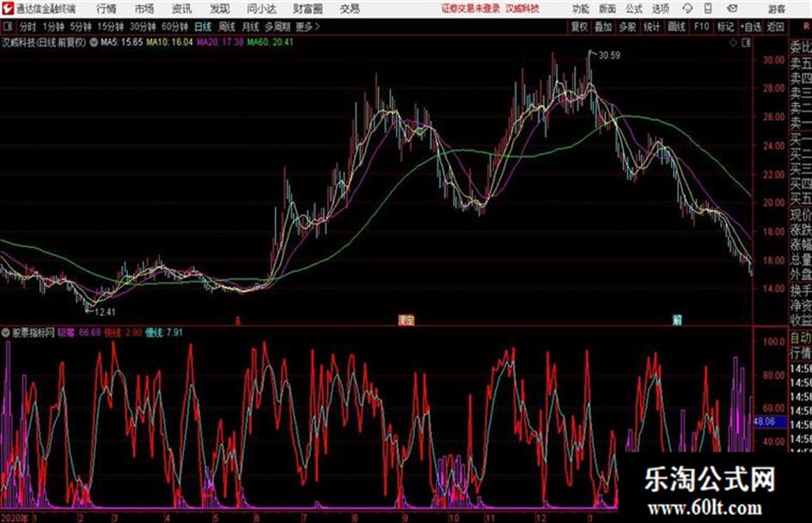Open the 交易 menu

pyautogui.click(x=350, y=9)
